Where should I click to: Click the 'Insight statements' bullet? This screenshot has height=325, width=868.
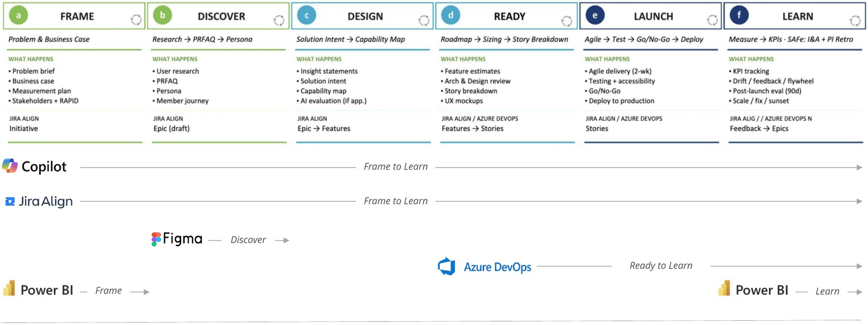(327, 71)
